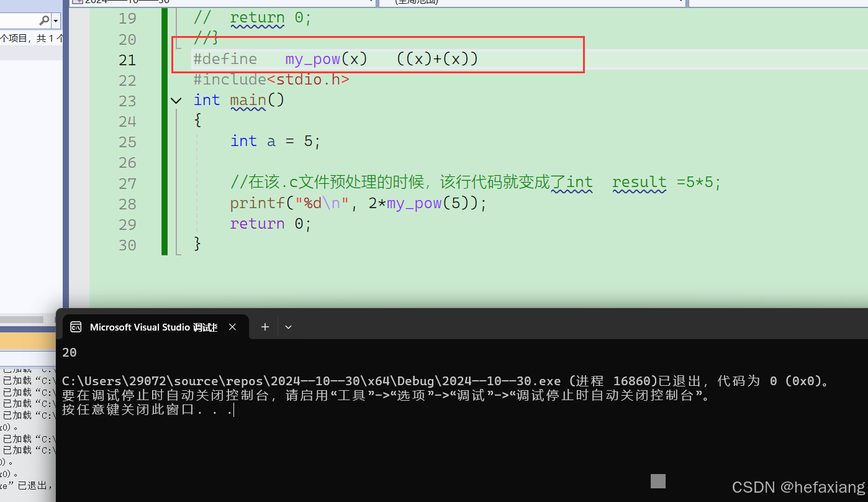Click line number 21 in the gutter
The image size is (868, 502).
127,60
